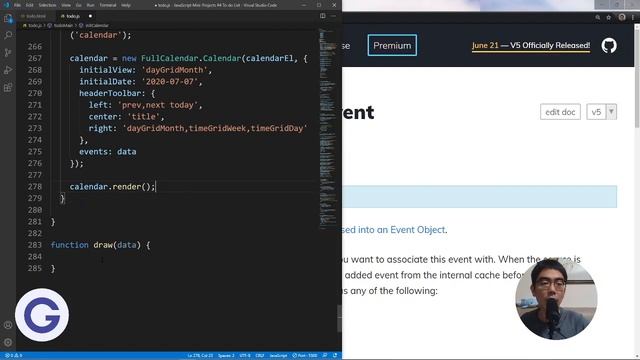Open the View menu
Viewport: 640px width, 360px height.
[x=66, y=5]
